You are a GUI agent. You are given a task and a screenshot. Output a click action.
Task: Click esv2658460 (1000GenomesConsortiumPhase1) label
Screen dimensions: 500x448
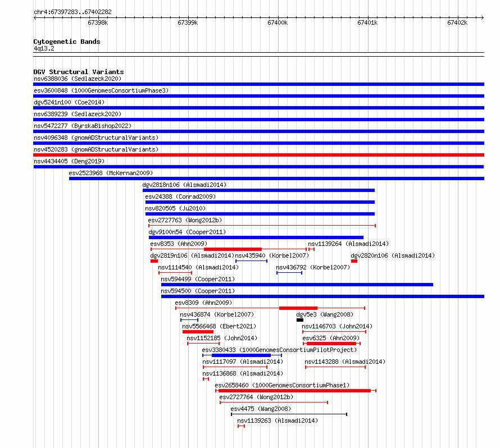click(282, 385)
